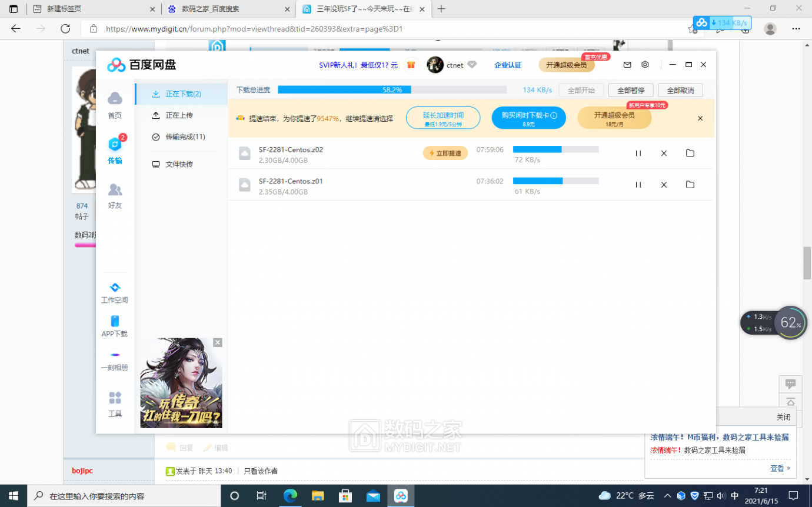
Task: Click the Windows search box
Action: [124, 496]
